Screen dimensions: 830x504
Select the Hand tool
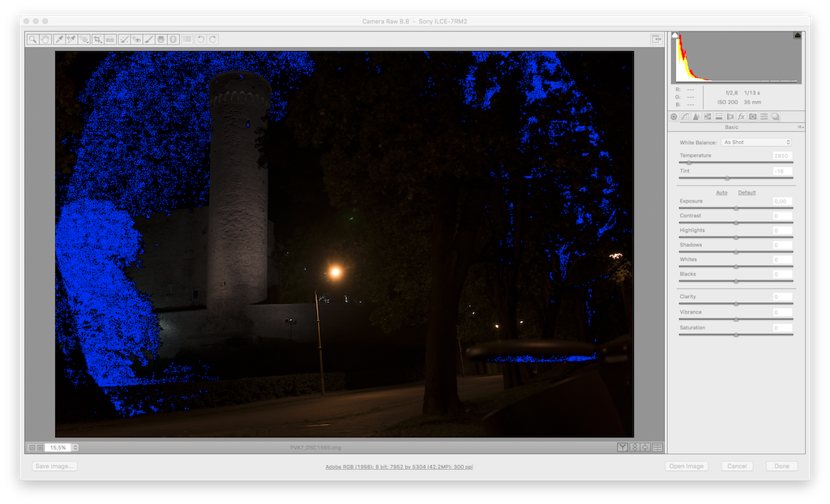45,39
